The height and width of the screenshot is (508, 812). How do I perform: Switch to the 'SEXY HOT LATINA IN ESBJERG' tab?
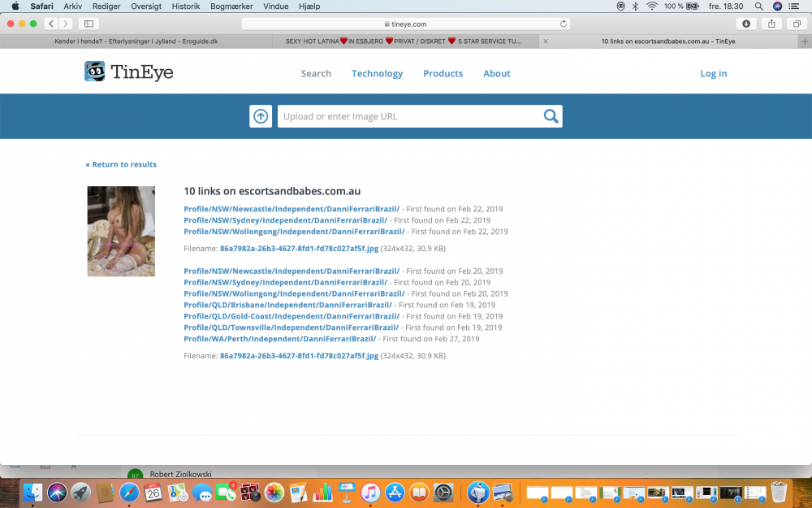pos(405,41)
